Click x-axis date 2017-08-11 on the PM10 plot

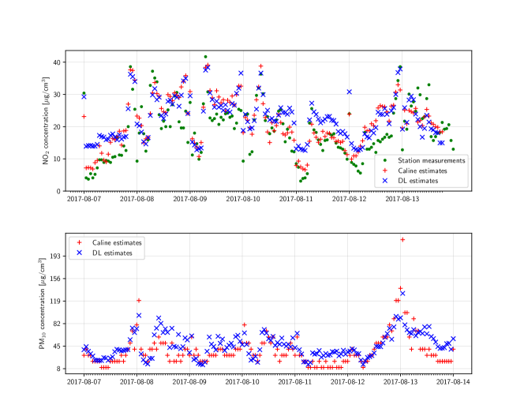[295, 382]
